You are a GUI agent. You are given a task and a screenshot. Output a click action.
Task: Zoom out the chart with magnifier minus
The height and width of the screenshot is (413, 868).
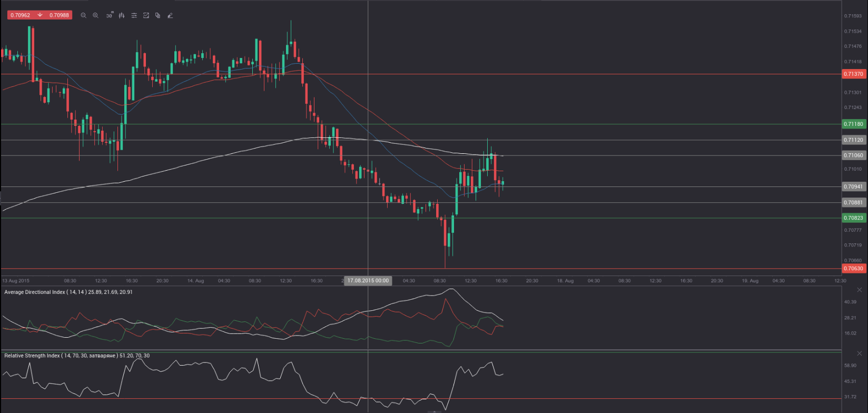(83, 16)
